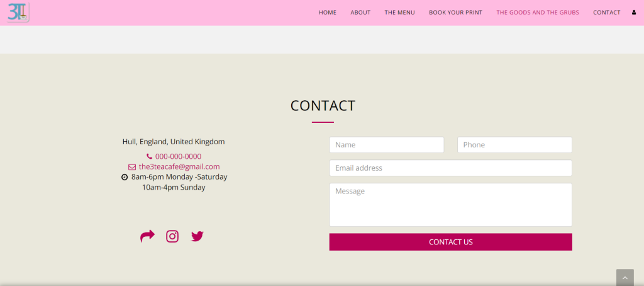The width and height of the screenshot is (644, 286).
Task: Open the About page
Action: click(x=360, y=13)
